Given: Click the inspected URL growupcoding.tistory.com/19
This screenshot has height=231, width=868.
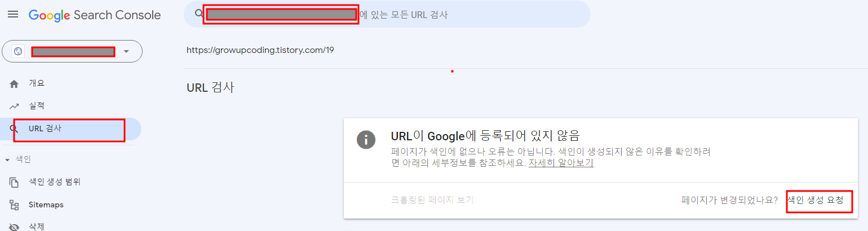Looking at the screenshot, I should [260, 50].
